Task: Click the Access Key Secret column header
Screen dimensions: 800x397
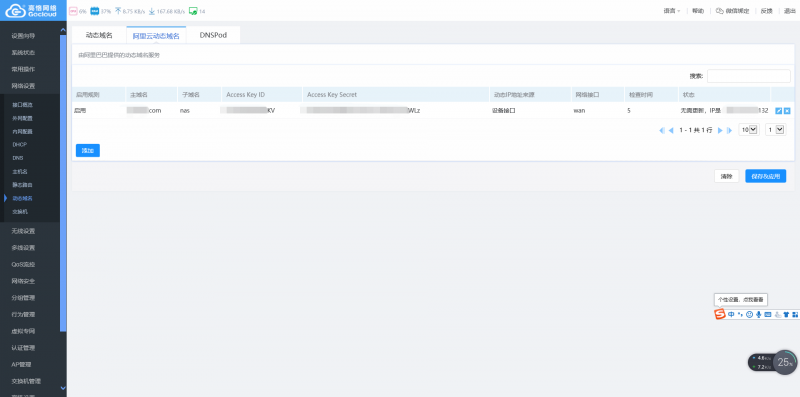Action: pyautogui.click(x=396, y=94)
